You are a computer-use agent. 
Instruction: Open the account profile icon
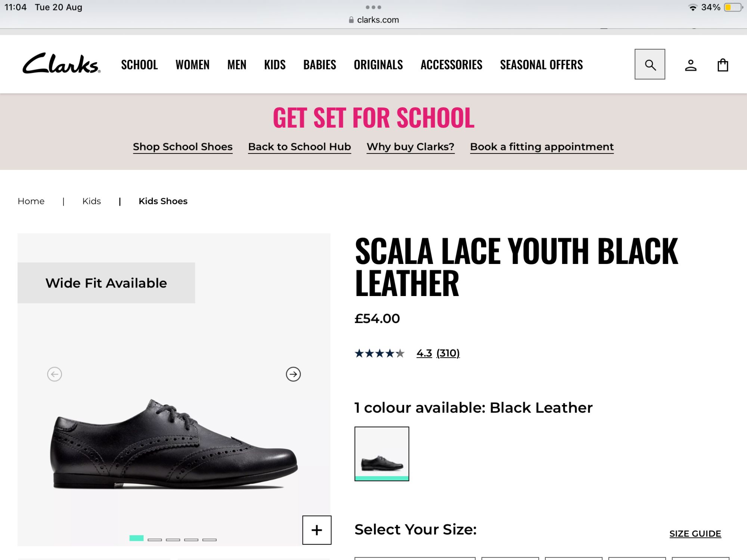(691, 65)
